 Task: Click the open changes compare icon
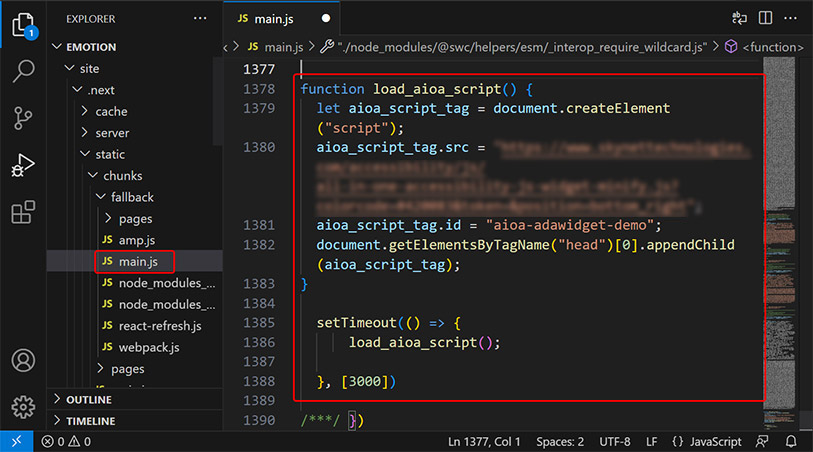(739, 18)
